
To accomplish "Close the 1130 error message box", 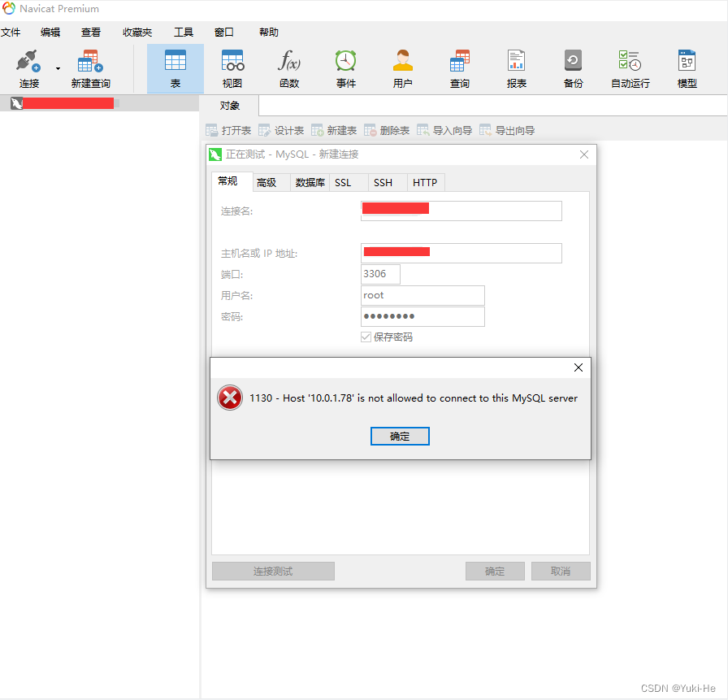I will pos(578,367).
